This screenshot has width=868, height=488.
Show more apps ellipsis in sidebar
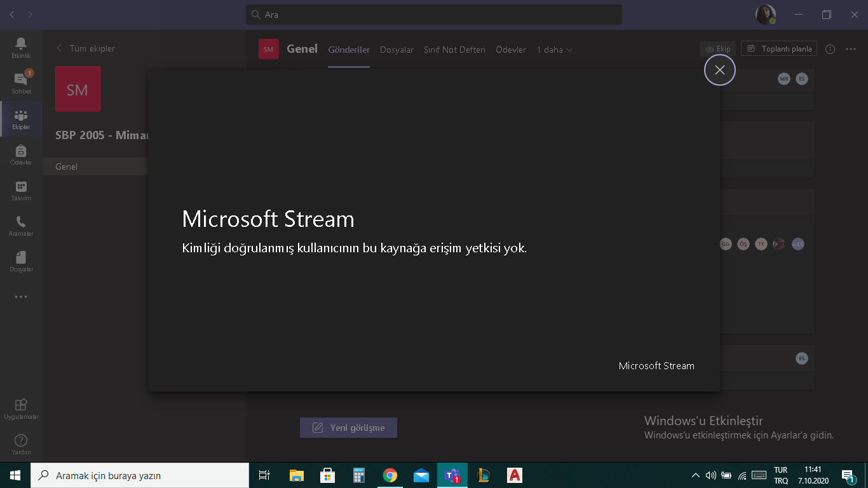coord(21,297)
